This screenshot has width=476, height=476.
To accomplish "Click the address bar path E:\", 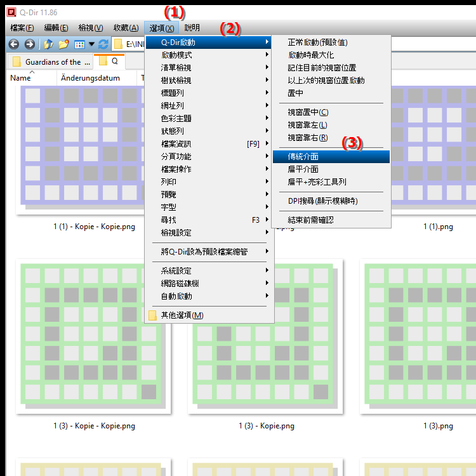I will click(x=135, y=44).
